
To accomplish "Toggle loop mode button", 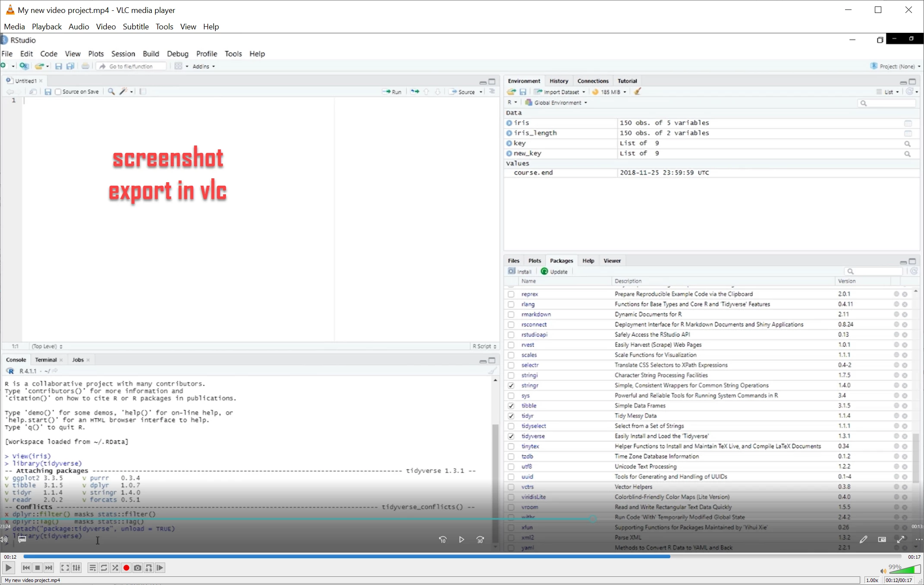I will click(x=104, y=568).
